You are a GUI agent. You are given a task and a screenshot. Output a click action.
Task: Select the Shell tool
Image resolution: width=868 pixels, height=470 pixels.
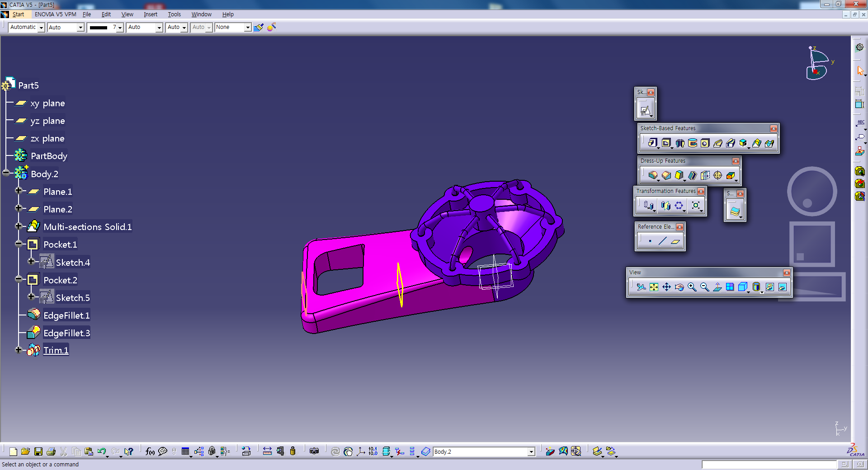click(692, 175)
